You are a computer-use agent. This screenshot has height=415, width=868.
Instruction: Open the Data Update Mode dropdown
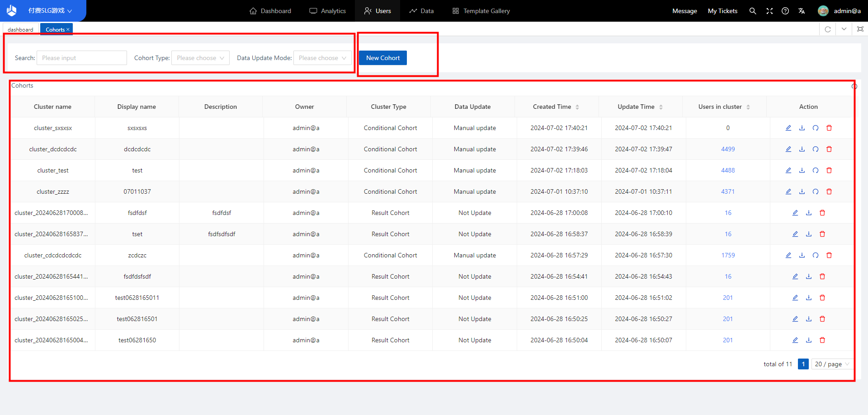pyautogui.click(x=322, y=58)
